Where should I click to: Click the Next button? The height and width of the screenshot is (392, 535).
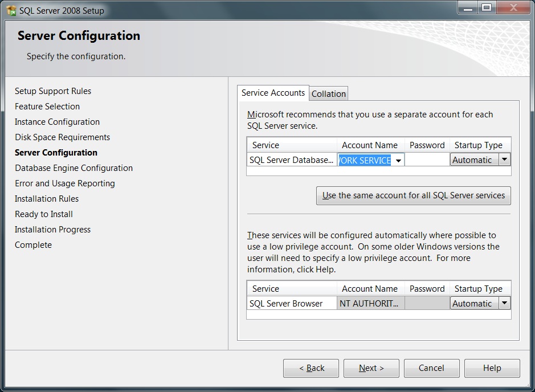[371, 368]
